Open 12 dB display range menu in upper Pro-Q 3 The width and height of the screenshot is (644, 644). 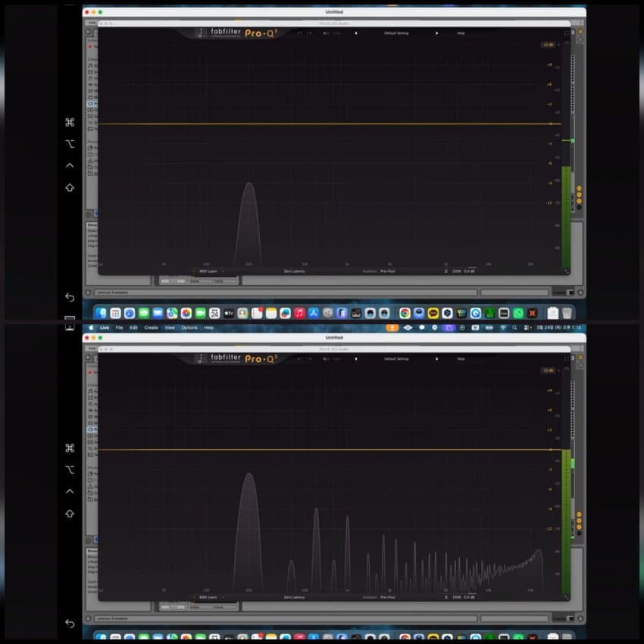[549, 45]
